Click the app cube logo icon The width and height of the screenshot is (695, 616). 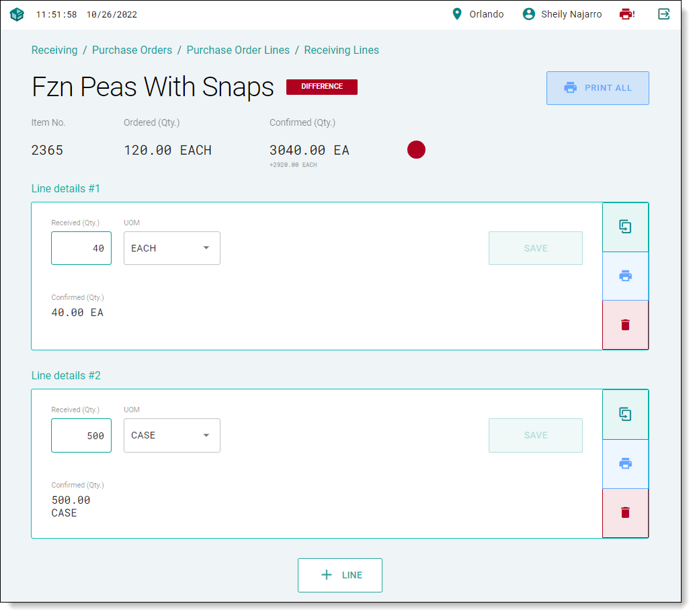pos(17,14)
